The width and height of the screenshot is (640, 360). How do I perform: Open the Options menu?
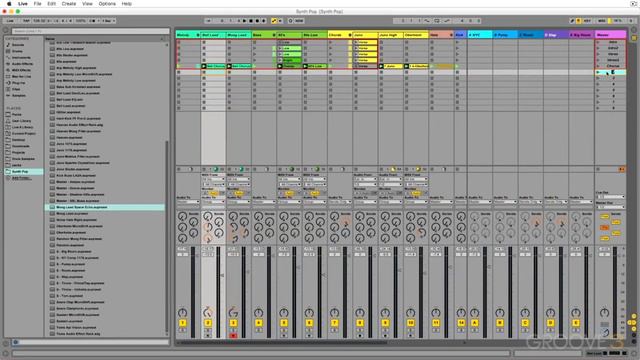(x=107, y=4)
